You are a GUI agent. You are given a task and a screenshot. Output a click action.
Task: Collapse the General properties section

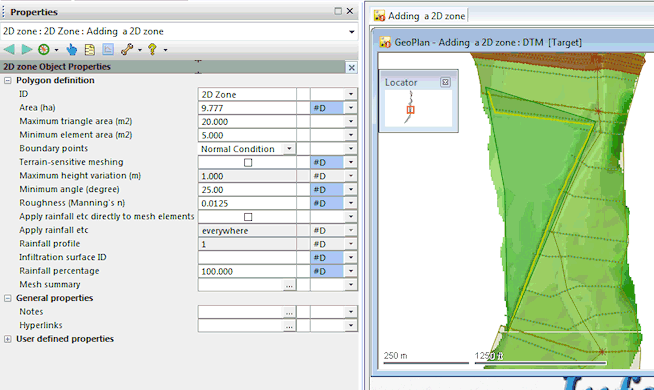[x=8, y=298]
